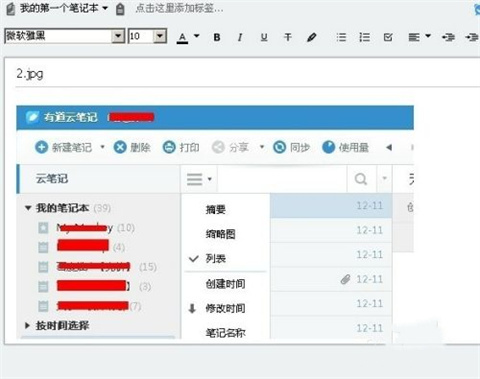Screen dimensions: 480x379
Task: Click the search magnifier icon
Action: click(x=361, y=179)
